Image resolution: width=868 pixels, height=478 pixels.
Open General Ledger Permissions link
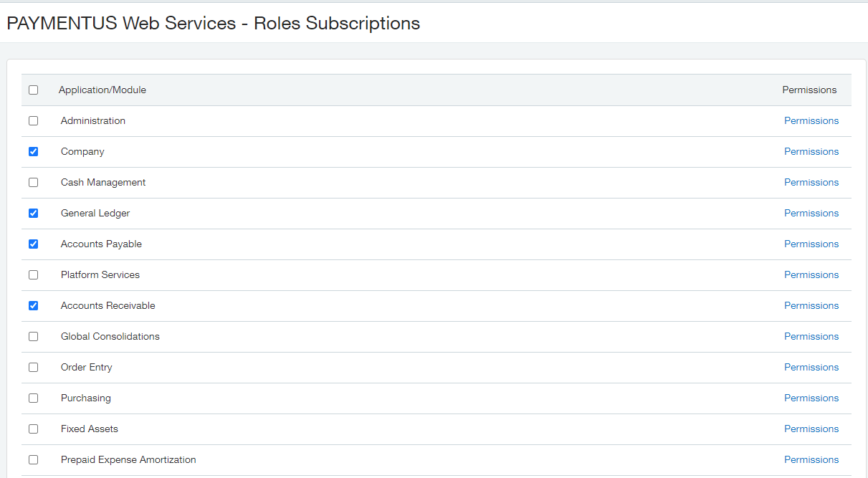click(x=811, y=214)
